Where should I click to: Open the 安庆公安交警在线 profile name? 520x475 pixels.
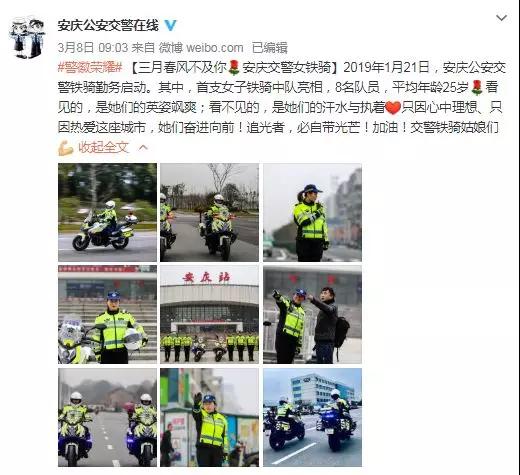point(108,25)
